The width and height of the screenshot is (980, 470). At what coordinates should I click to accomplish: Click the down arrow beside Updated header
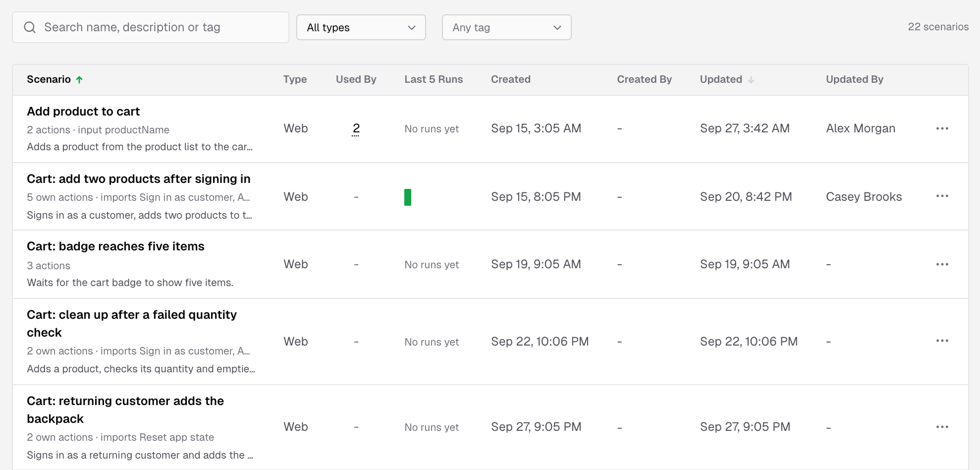pyautogui.click(x=751, y=80)
